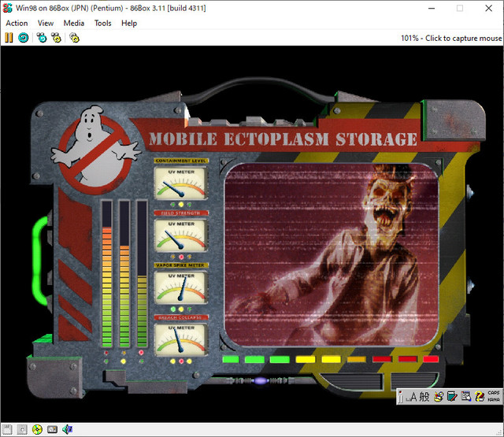The width and height of the screenshot is (504, 437).
Task: Click the Ghostbusters no-ghost logo
Action: pyautogui.click(x=95, y=150)
